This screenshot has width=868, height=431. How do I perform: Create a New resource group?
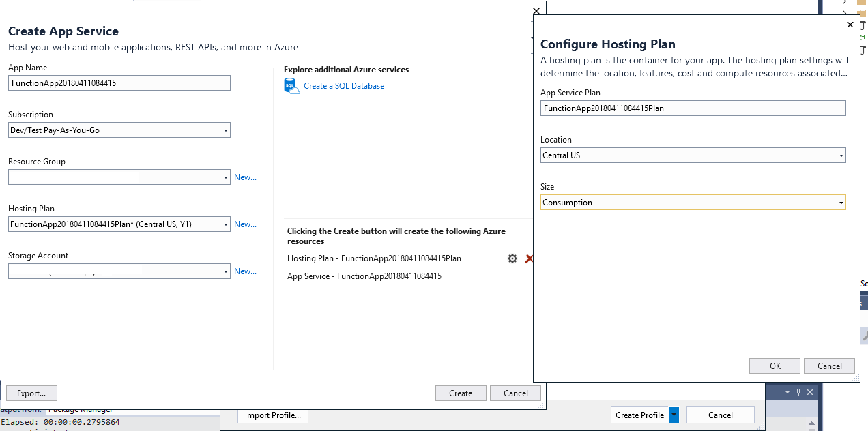pos(245,177)
